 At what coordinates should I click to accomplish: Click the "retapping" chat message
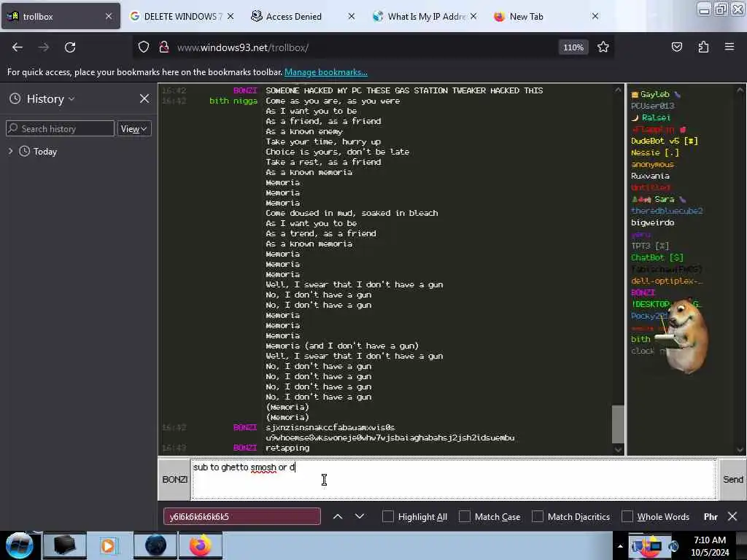287,448
